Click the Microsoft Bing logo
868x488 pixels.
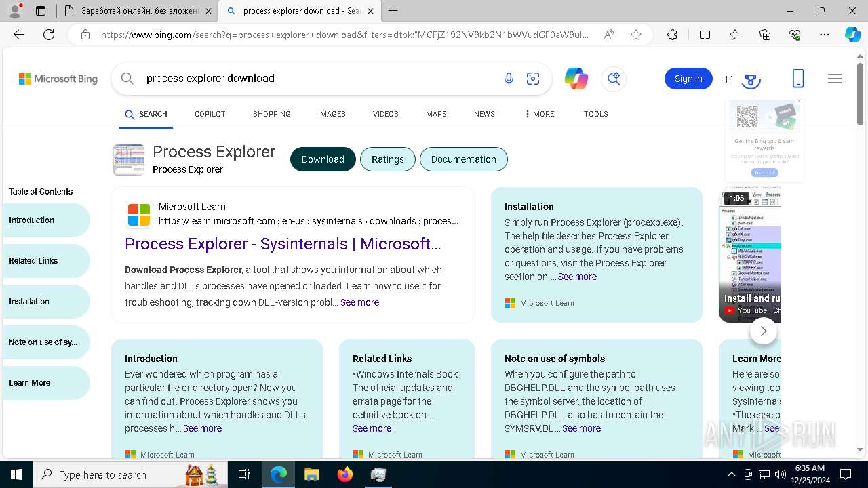[58, 79]
